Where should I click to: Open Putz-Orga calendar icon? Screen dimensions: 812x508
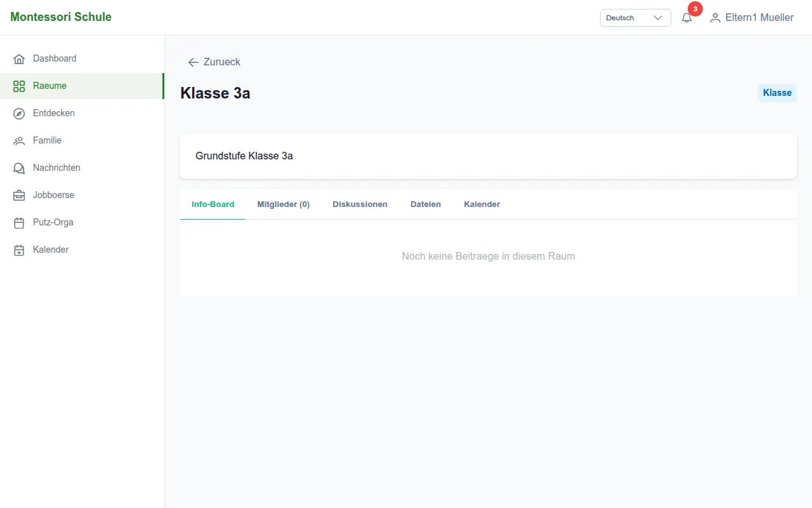coord(19,222)
